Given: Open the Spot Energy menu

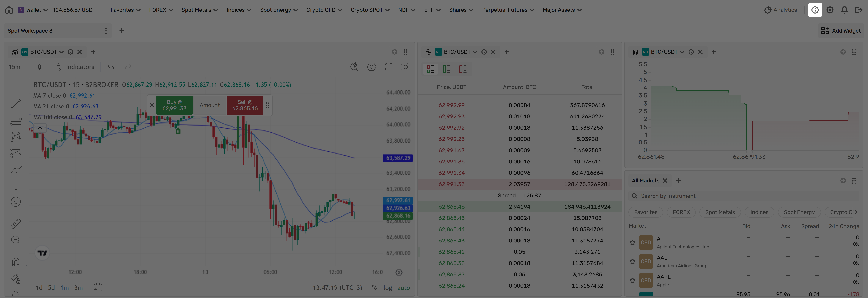Looking at the screenshot, I should (x=279, y=10).
